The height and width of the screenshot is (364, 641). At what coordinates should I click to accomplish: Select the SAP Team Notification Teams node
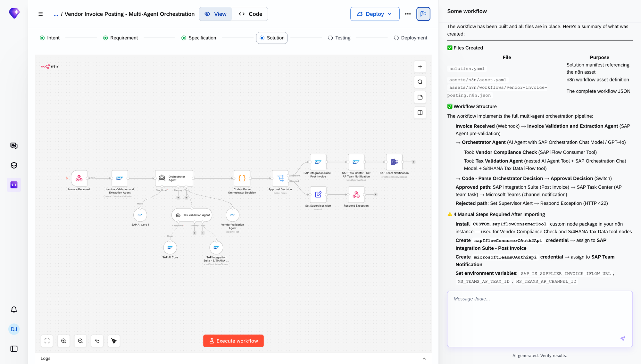(x=394, y=162)
